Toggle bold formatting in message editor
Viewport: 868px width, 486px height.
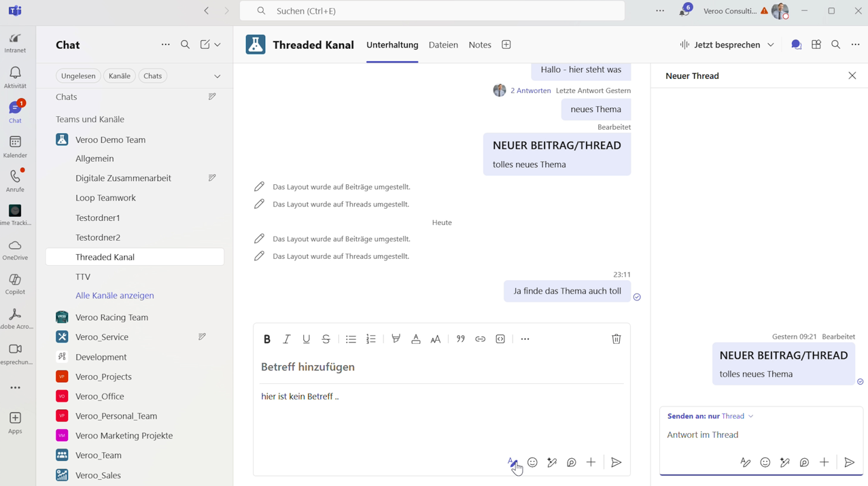267,339
